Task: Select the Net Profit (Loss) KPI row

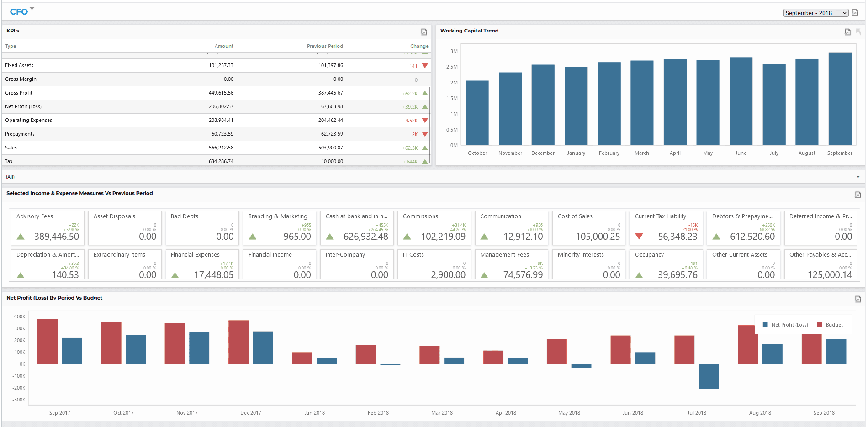Action: 216,106
